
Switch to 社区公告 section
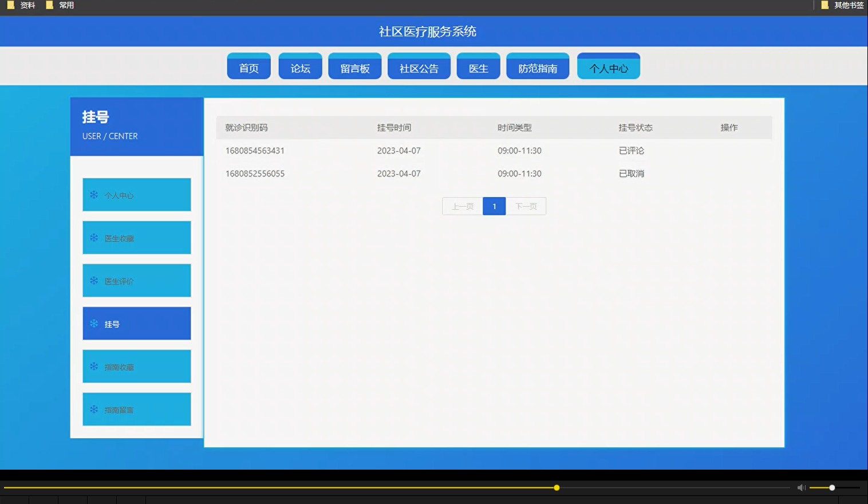[419, 66]
